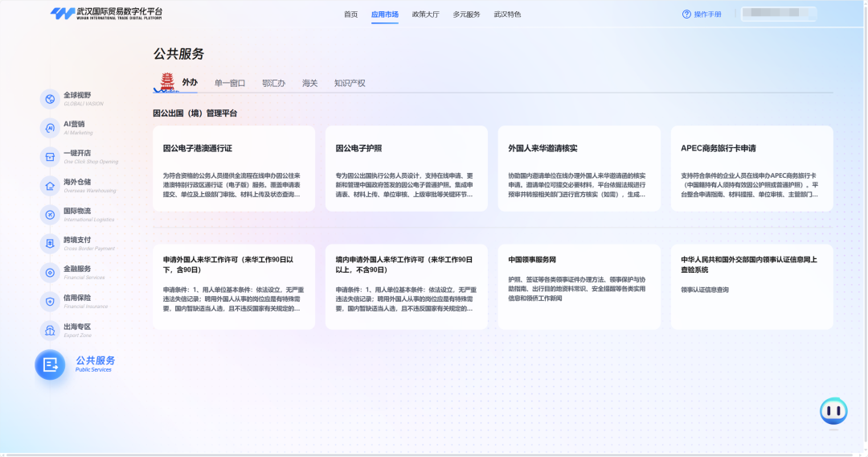This screenshot has height=457, width=868.
Task: Click the 海外仓储 warehouse icon
Action: coord(50,186)
